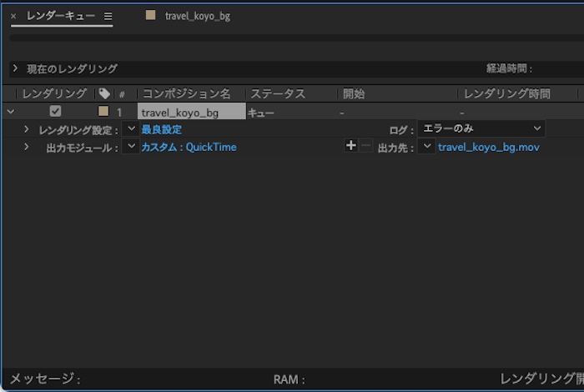The height and width of the screenshot is (392, 584).
Task: Open the 出力先 dropdown arrow
Action: [426, 147]
